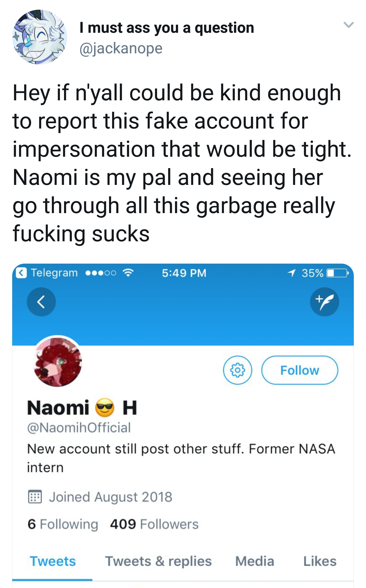Open the Likes tab

pyautogui.click(x=320, y=561)
